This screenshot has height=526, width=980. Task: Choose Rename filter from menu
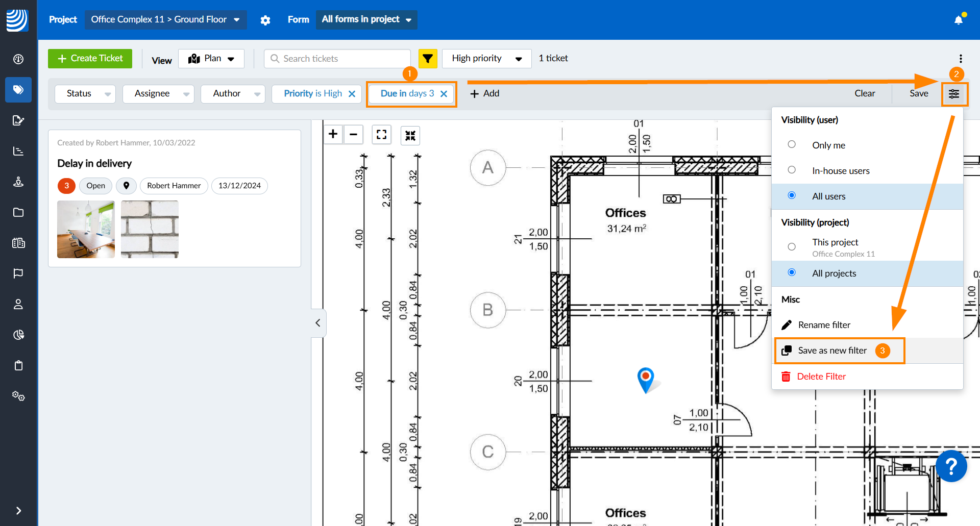click(x=824, y=325)
